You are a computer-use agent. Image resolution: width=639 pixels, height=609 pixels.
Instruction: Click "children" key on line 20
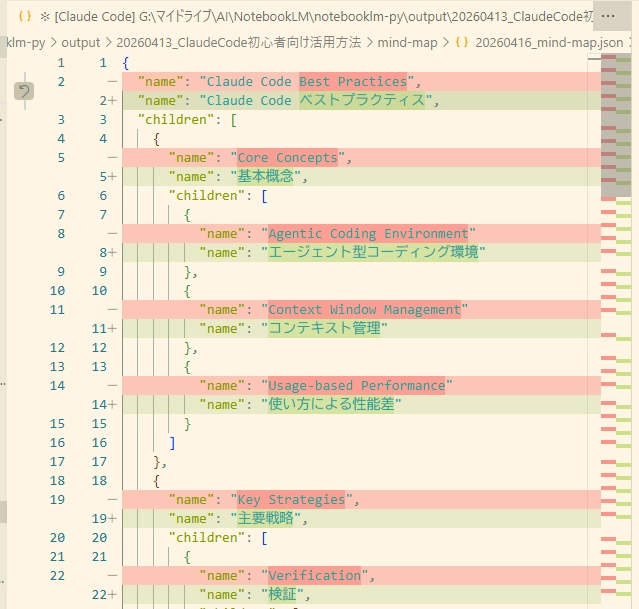click(207, 537)
